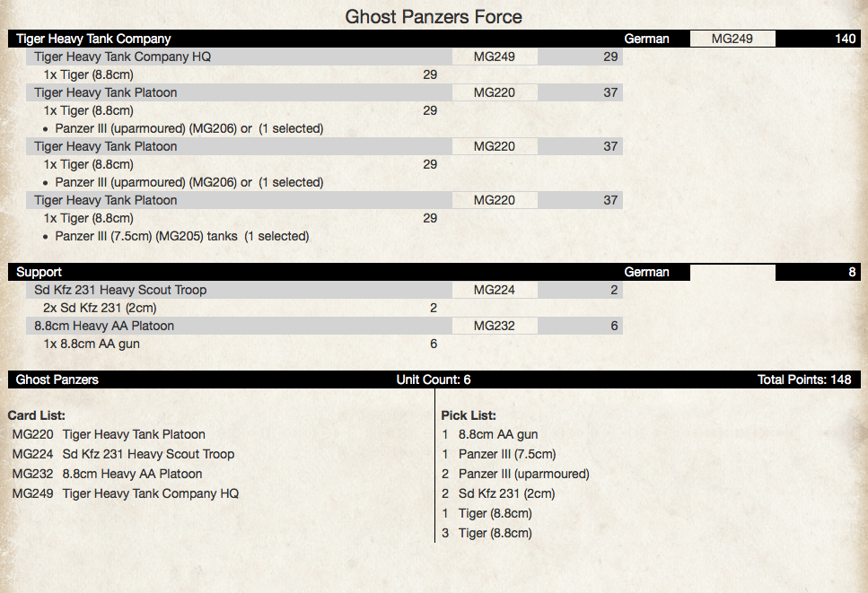Select the MG249 box in formation header
The height and width of the screenshot is (593, 868).
pyautogui.click(x=732, y=39)
